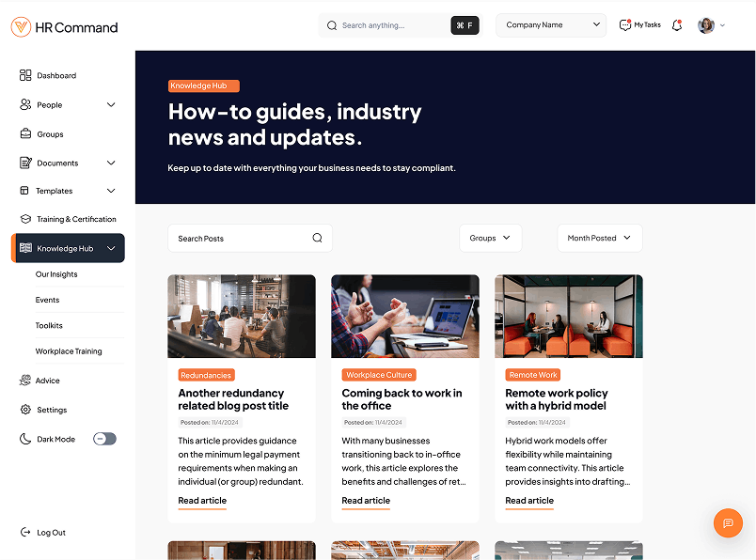Click the Templates sidebar icon
This screenshot has height=560, width=756.
[24, 191]
